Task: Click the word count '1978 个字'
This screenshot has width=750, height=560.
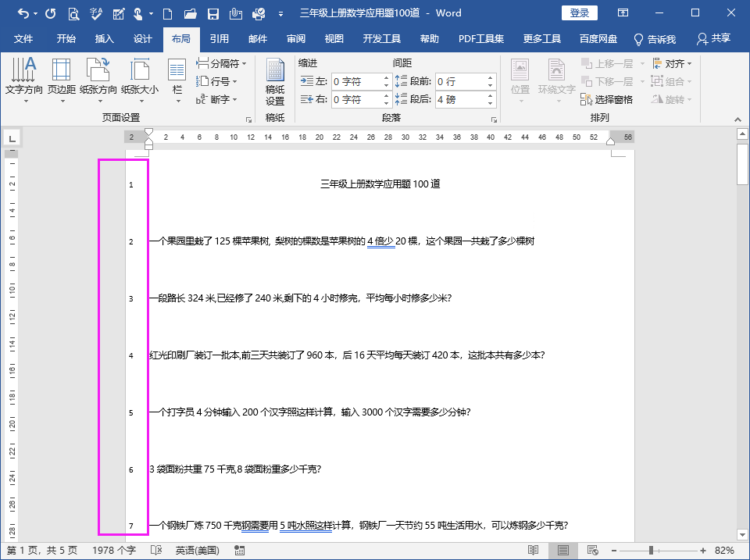Action: coord(114,551)
